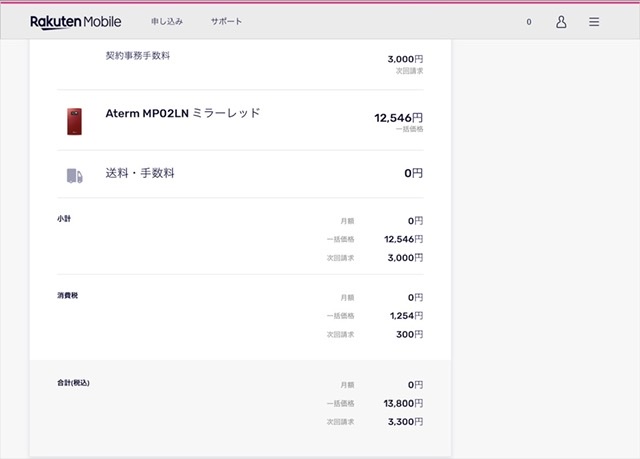
Task: Click the 消費税 heading
Action: [67, 295]
